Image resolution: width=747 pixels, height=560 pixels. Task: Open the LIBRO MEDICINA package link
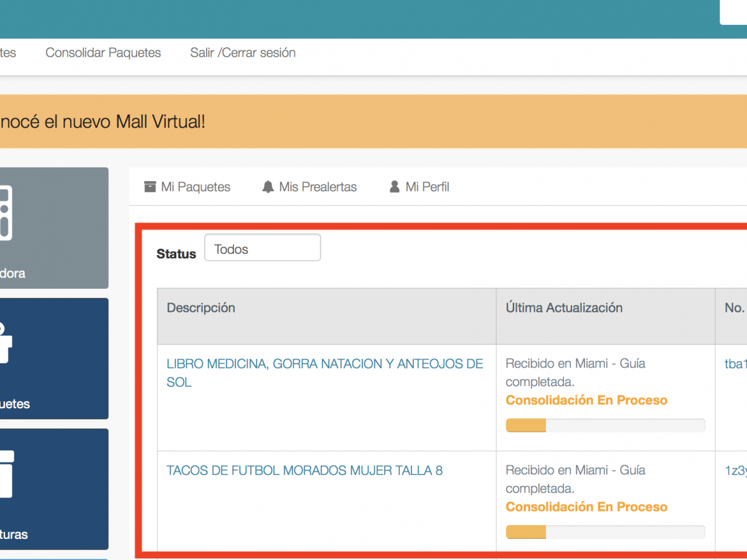pyautogui.click(x=324, y=365)
